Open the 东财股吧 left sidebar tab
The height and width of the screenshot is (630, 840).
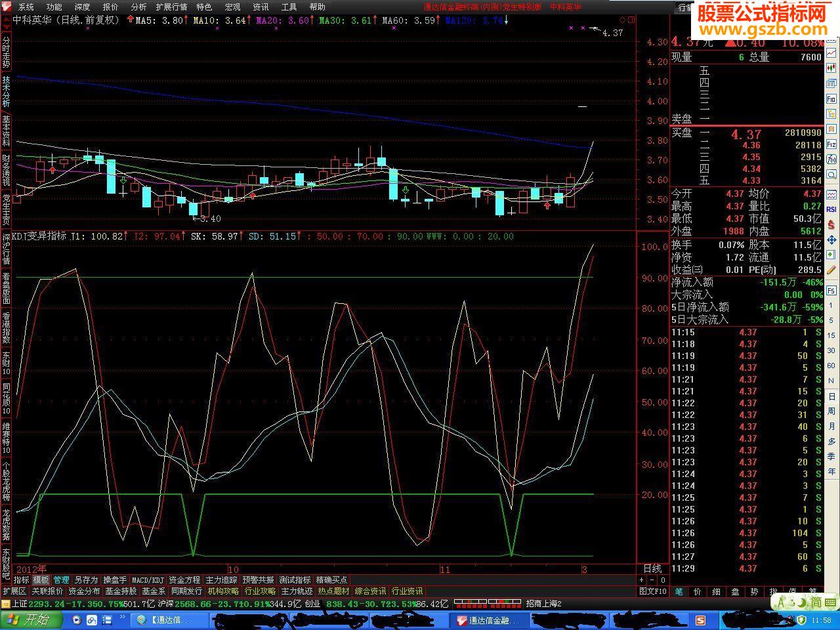click(6, 566)
